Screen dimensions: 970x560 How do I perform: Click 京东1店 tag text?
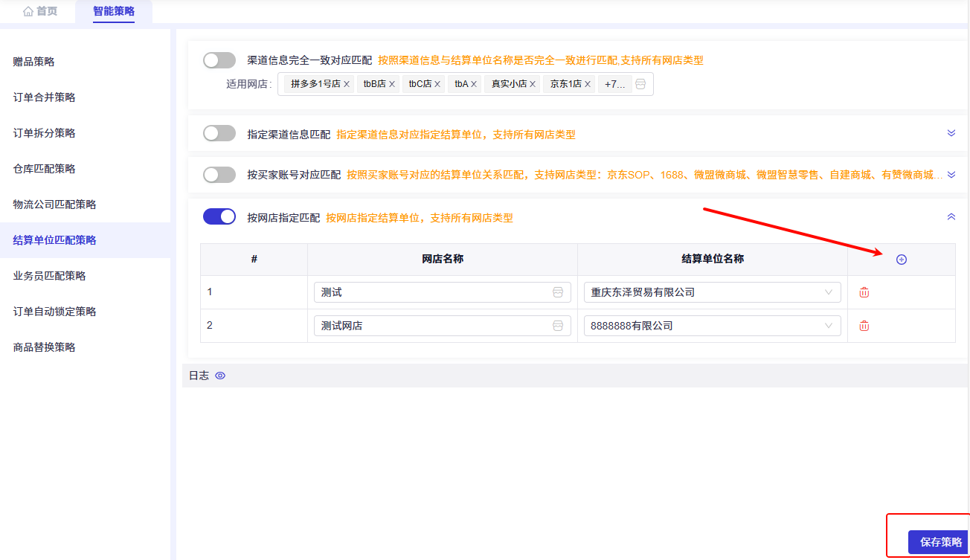566,84
